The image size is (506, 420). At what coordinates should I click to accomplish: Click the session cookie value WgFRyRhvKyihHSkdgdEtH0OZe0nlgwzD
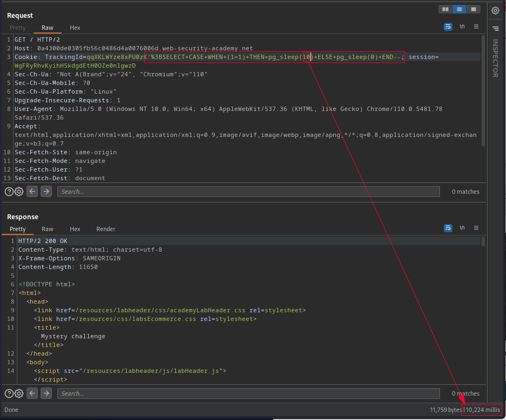coord(75,65)
